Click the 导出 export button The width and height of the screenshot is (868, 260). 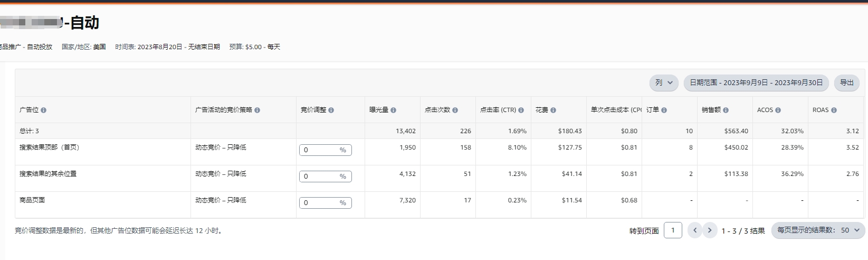[x=847, y=83]
